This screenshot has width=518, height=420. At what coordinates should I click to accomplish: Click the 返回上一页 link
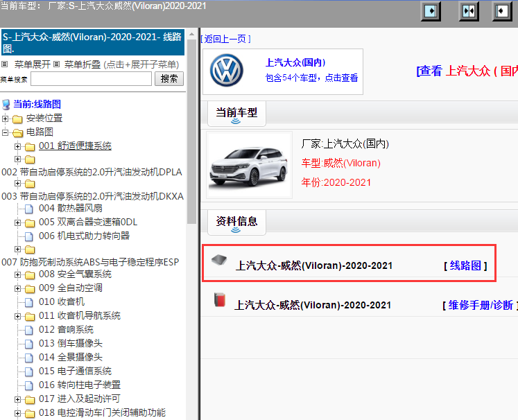coord(225,39)
